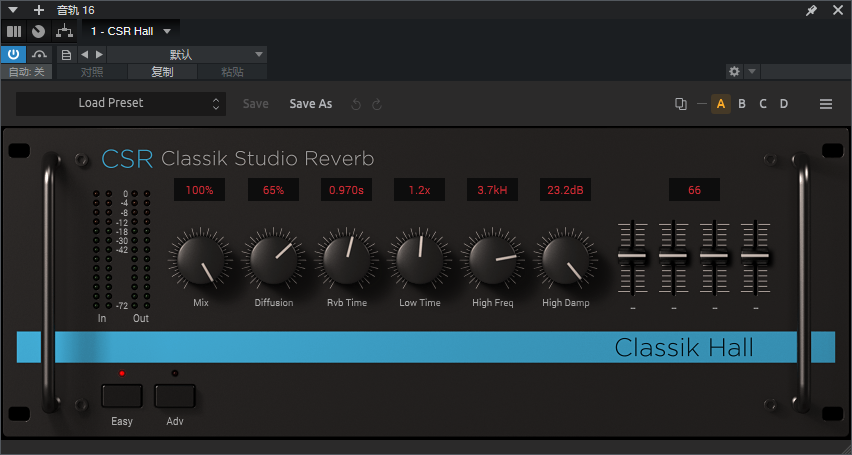Click the Diffusion value display 65%
Screen dimensions: 852x455
pyautogui.click(x=273, y=190)
